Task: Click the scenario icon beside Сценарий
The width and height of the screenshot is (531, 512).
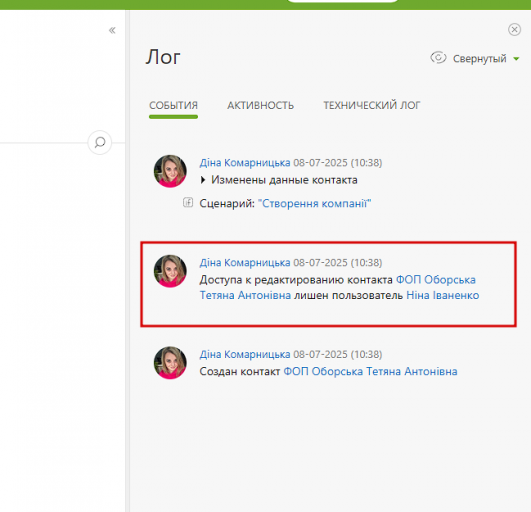Action: [188, 202]
